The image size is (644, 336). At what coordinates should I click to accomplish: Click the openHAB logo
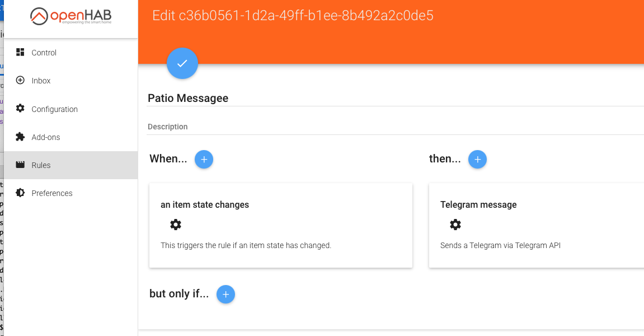point(70,17)
